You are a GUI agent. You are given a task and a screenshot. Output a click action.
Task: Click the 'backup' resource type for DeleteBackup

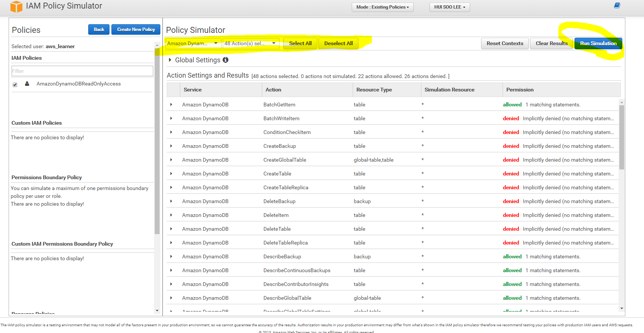362,201
